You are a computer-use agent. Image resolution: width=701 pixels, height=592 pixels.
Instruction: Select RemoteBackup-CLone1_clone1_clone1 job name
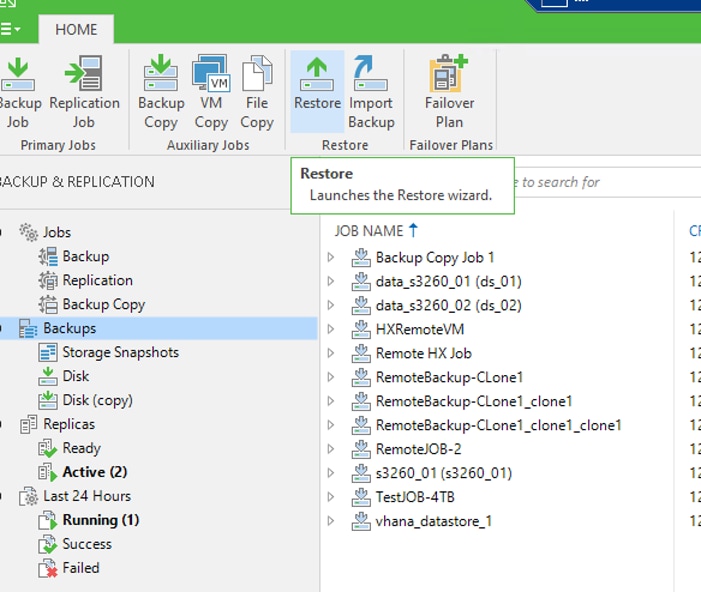click(x=498, y=425)
